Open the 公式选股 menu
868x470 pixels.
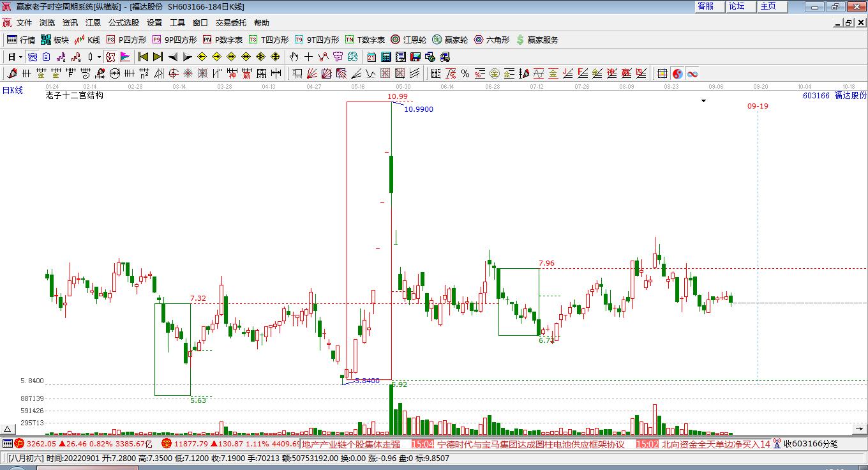(124, 22)
